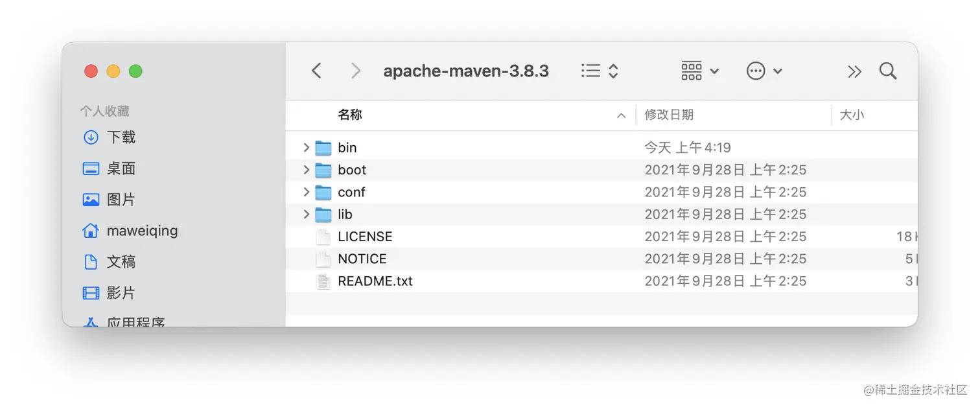980x409 pixels.
Task: Sort by the 名称 column header
Action: click(350, 115)
